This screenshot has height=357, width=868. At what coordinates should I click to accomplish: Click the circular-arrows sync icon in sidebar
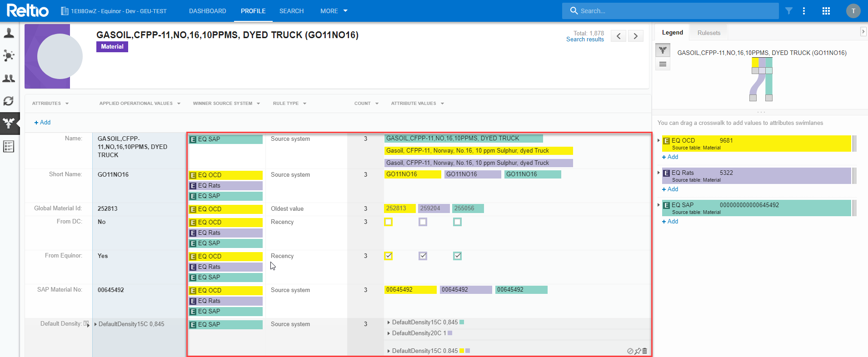(9, 101)
